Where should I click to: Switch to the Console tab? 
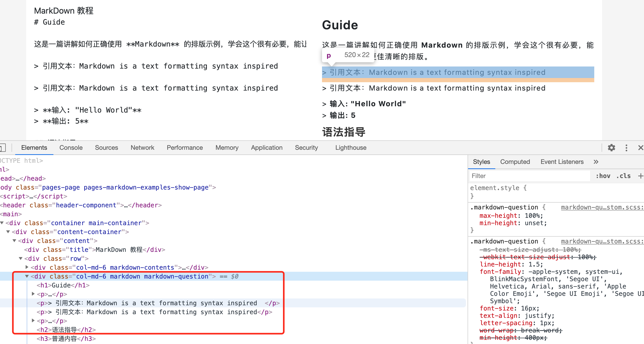(x=71, y=147)
